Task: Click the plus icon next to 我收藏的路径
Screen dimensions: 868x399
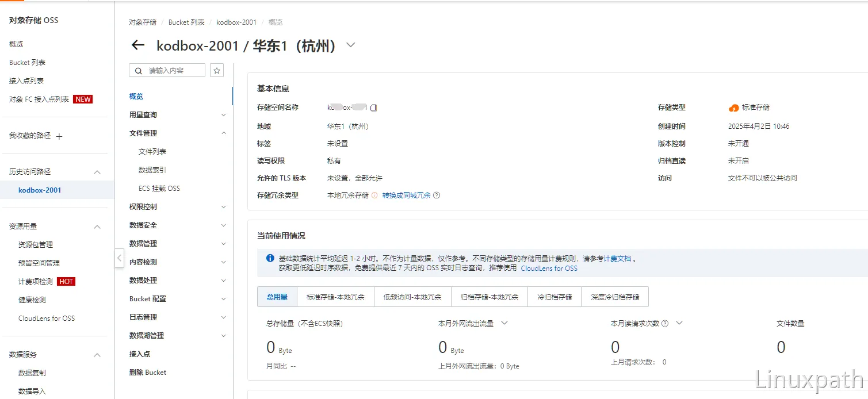Action: coord(59,136)
